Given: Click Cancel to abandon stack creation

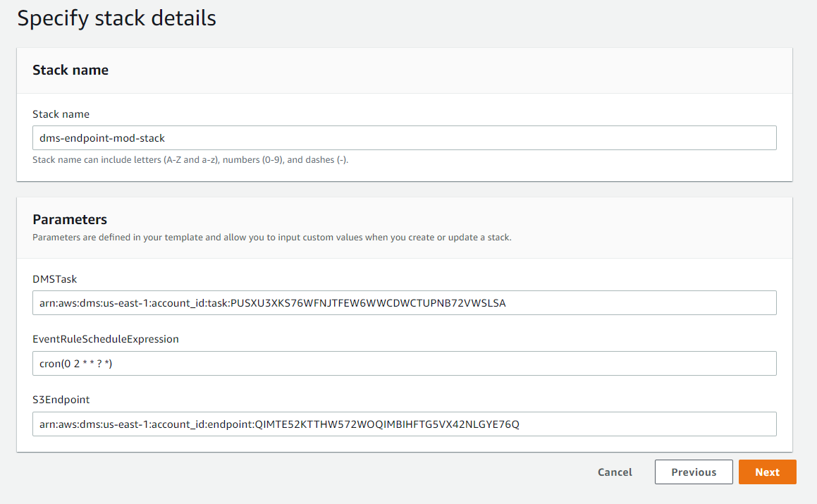Looking at the screenshot, I should click(614, 472).
